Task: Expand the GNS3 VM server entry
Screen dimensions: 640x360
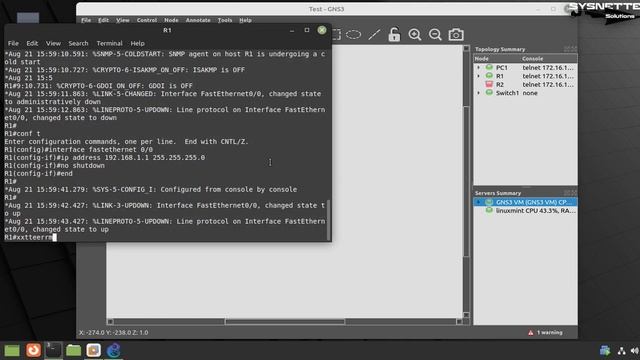Action: [x=479, y=202]
